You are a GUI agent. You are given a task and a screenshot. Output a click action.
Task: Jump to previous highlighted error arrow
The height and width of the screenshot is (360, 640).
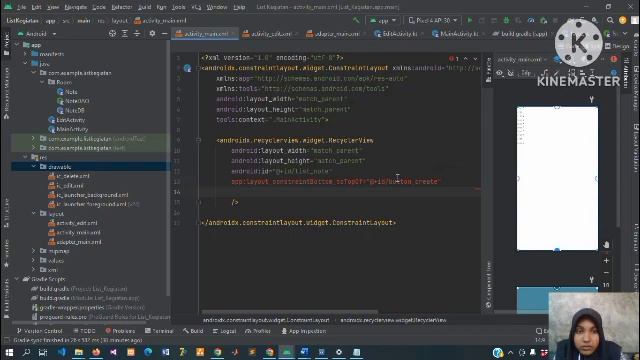(466, 59)
